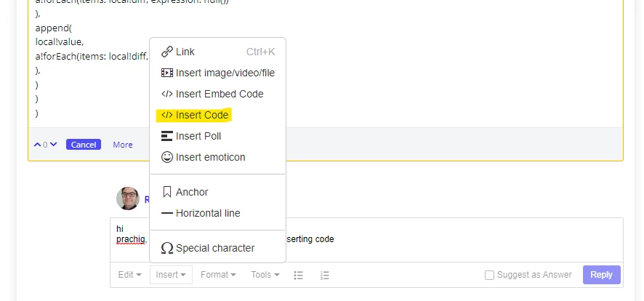Click the numbered list toolbar icon
The height and width of the screenshot is (301, 644).
pyautogui.click(x=324, y=275)
